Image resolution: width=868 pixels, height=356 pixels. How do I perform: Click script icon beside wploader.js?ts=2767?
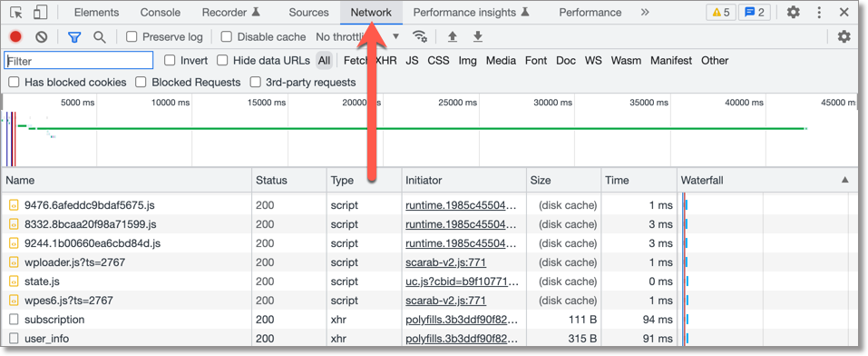pos(14,262)
